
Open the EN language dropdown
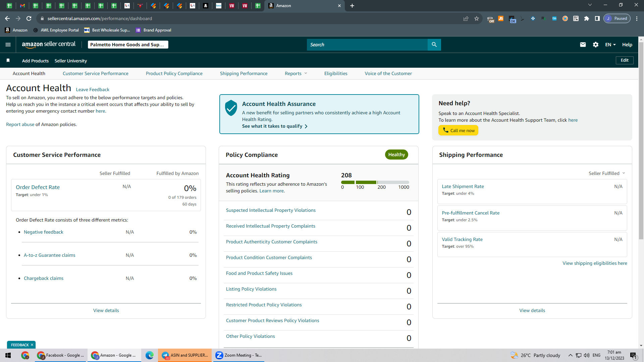click(610, 45)
